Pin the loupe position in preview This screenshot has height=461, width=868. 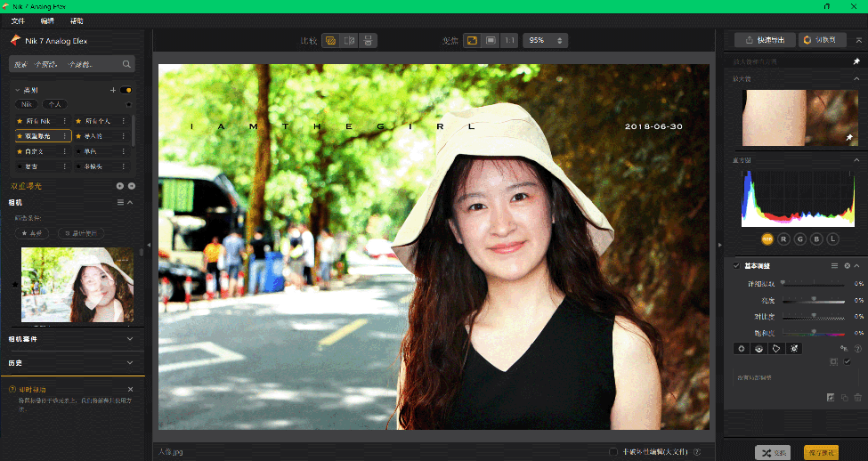pos(849,137)
